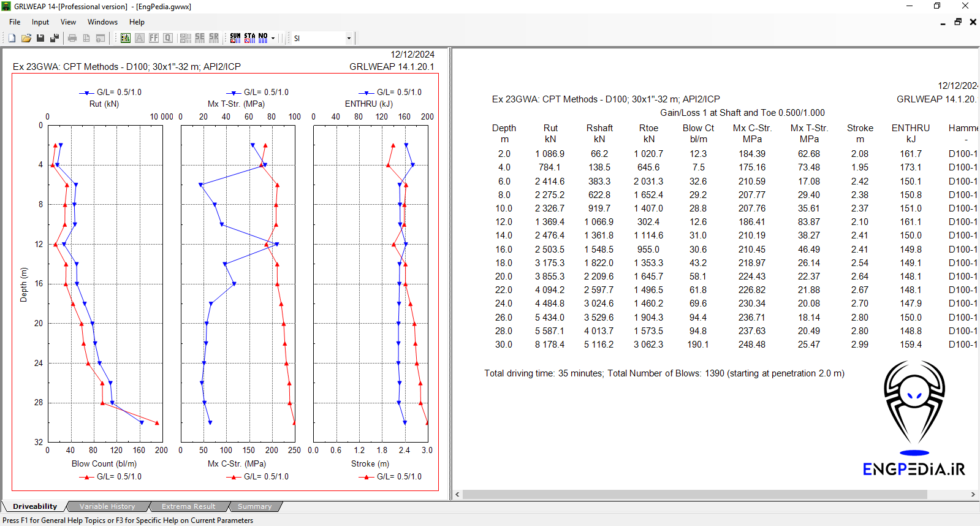Click the 'SR' toolbar icon
Image resolution: width=980 pixels, height=526 pixels.
click(x=214, y=38)
